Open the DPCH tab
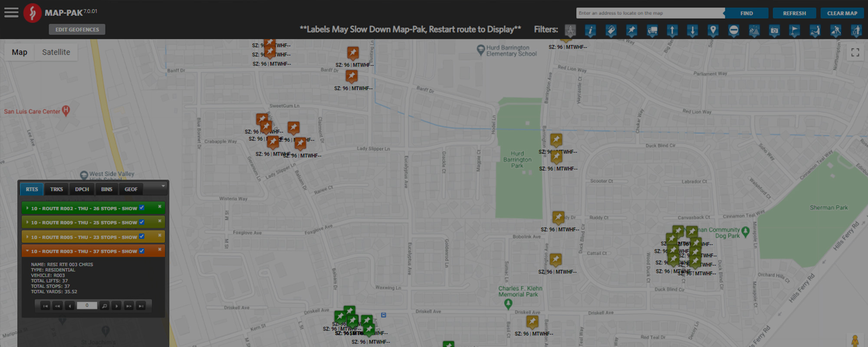The image size is (868, 347). coord(82,189)
